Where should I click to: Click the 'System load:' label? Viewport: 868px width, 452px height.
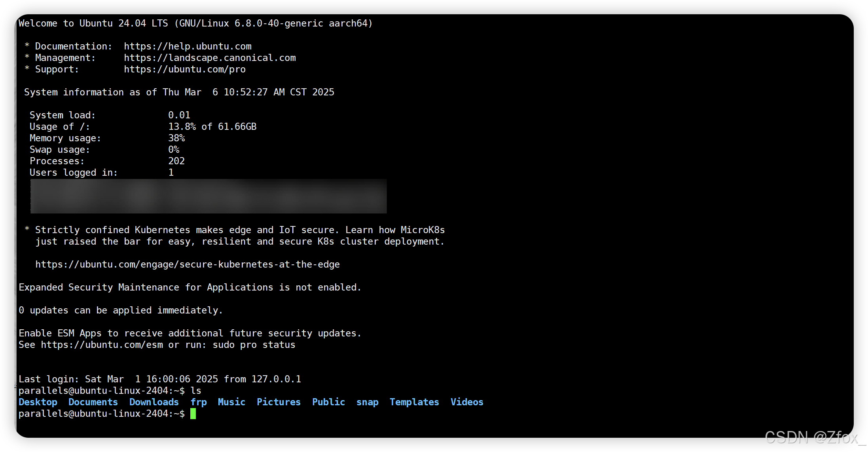(x=63, y=115)
